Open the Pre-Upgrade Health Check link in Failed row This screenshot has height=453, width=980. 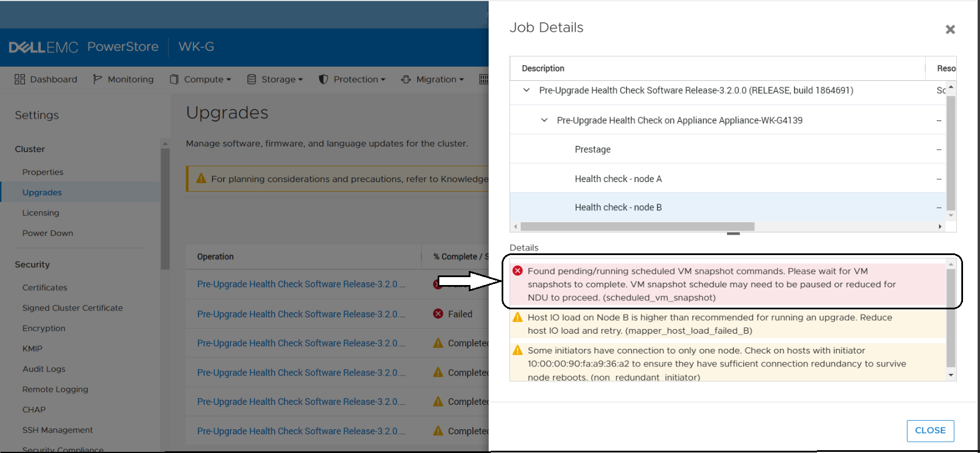301,314
